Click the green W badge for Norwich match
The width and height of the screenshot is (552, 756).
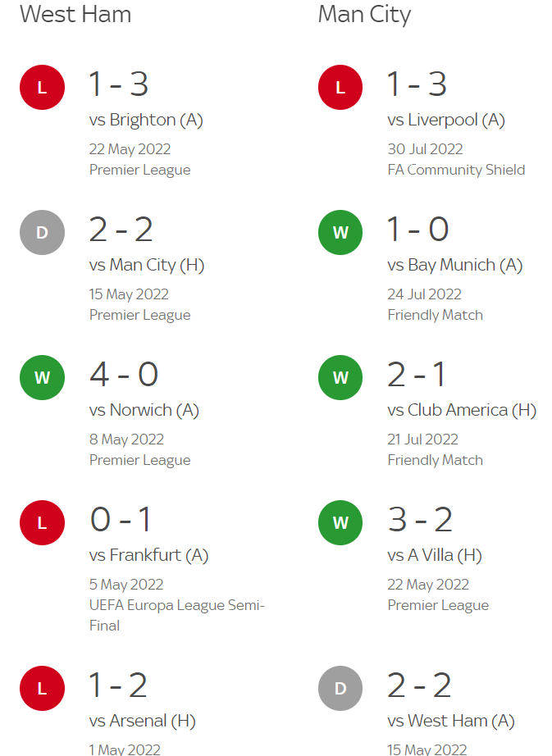pos(42,377)
